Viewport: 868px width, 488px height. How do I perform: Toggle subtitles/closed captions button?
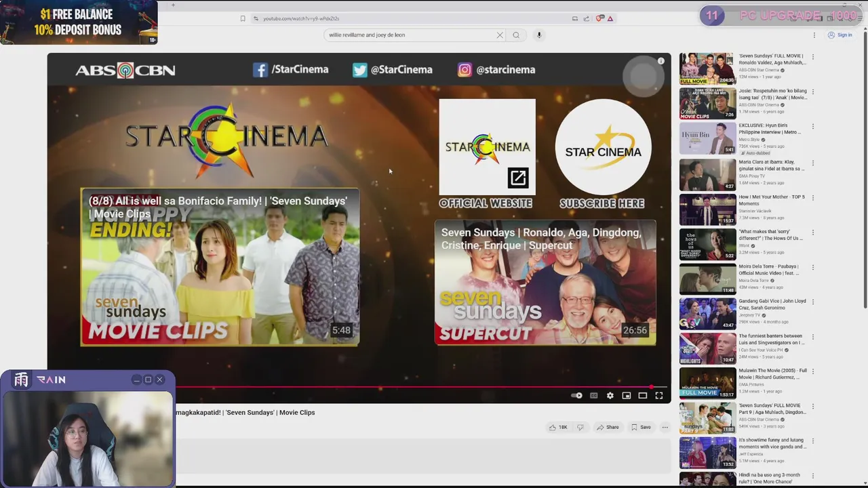tap(593, 396)
